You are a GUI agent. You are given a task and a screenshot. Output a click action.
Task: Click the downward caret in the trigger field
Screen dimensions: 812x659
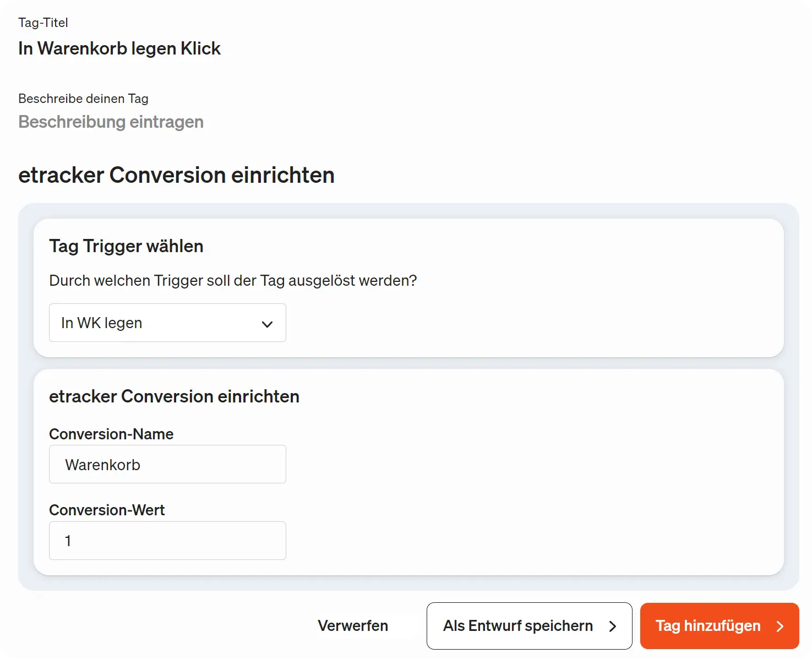268,324
